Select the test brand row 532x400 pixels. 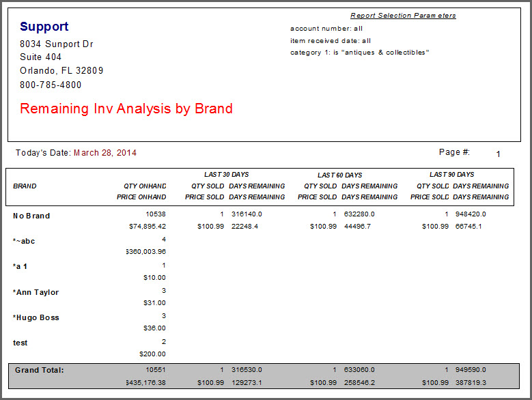tap(20, 343)
